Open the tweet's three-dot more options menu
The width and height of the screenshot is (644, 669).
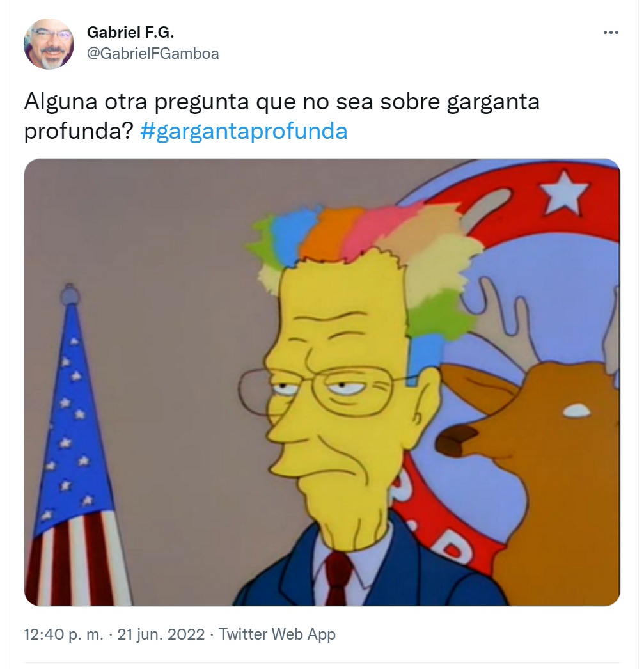pos(611,33)
